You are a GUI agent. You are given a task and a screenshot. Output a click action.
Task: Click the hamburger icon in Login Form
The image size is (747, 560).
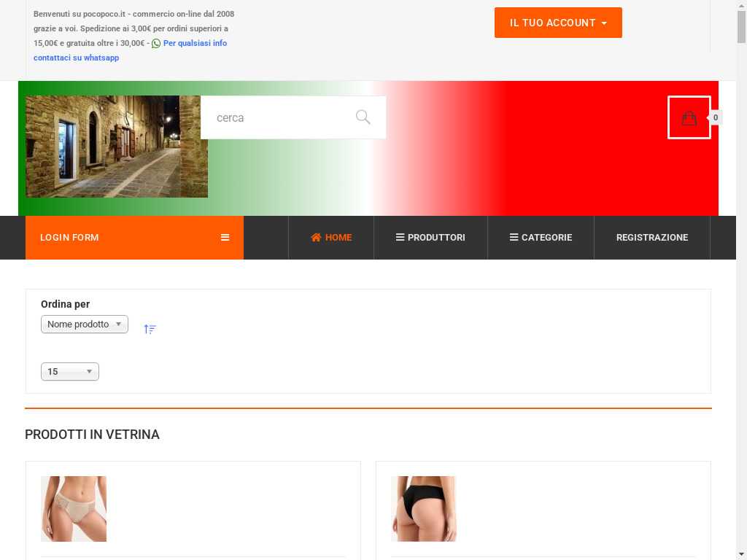225,238
